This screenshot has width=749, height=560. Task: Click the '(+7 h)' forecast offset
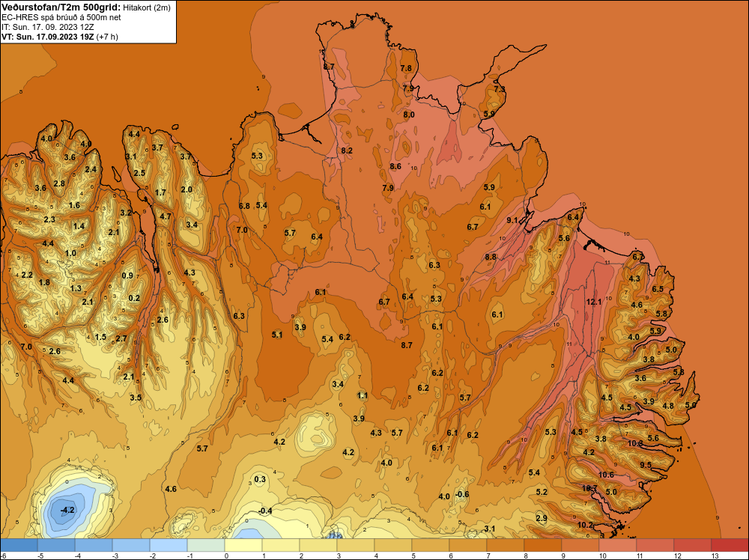click(x=107, y=37)
